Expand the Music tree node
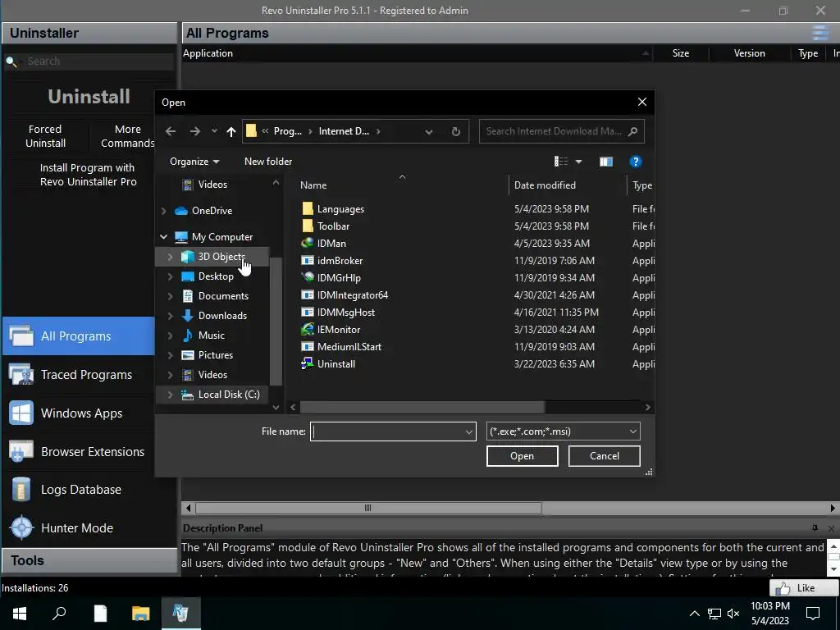 point(170,336)
